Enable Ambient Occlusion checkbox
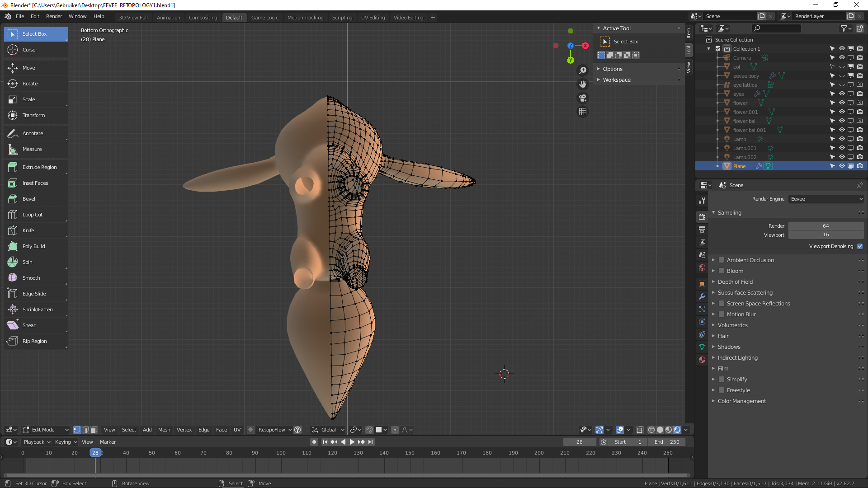This screenshot has height=488, width=868. [722, 260]
